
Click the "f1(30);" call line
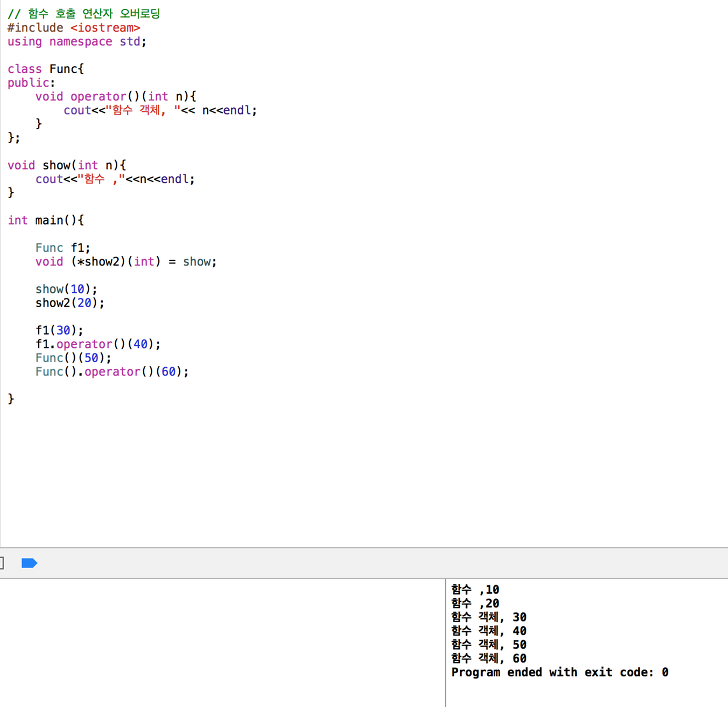tap(59, 331)
